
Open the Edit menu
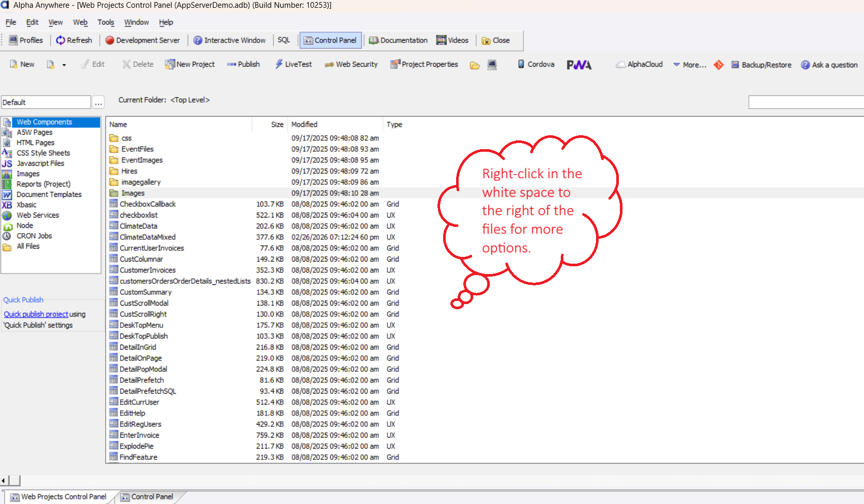32,22
